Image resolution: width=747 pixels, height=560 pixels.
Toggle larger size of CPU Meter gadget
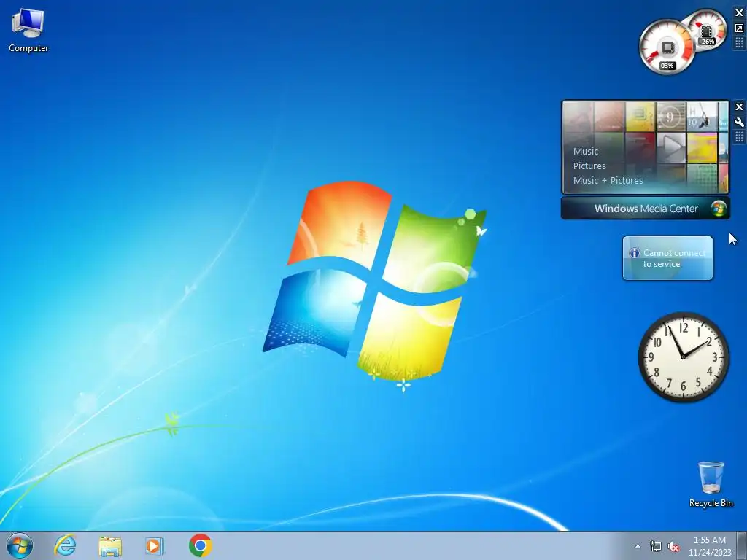coord(740,28)
